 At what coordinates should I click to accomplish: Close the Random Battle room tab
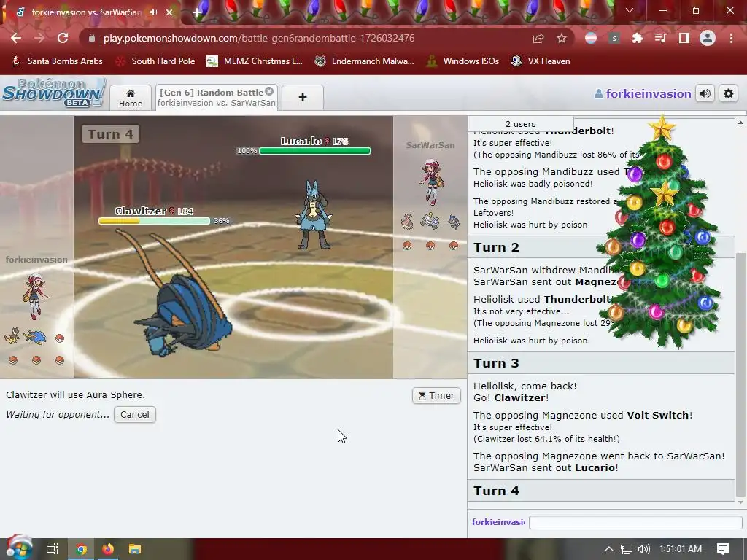[269, 91]
